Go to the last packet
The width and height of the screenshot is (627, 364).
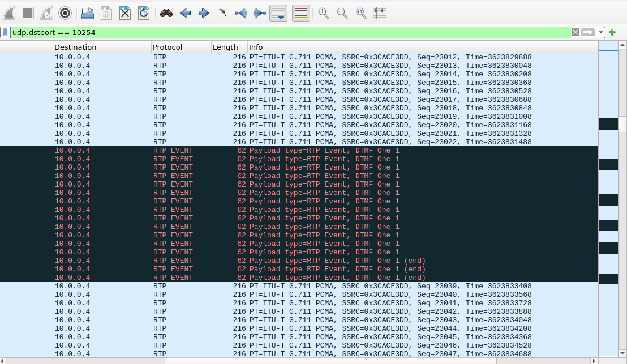click(x=260, y=12)
